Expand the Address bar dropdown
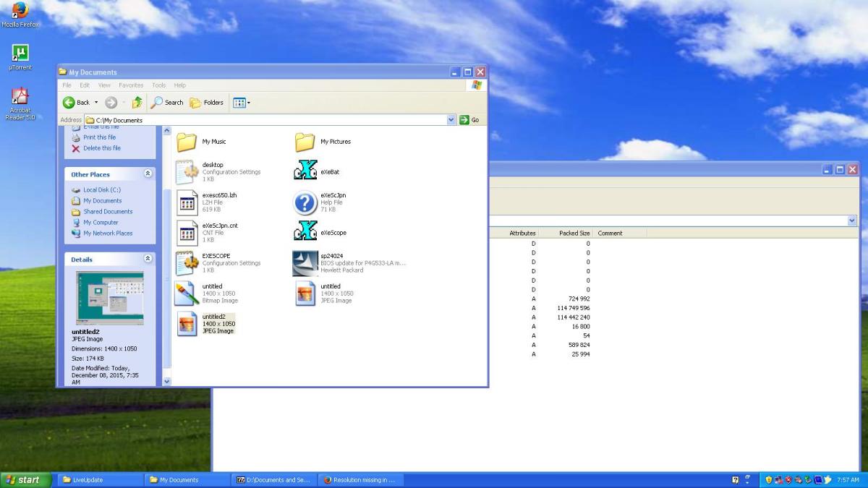This screenshot has width=868, height=488. [x=451, y=120]
